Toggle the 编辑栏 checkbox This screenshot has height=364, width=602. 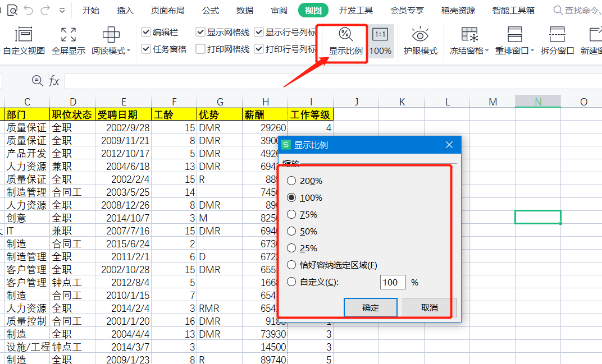click(146, 32)
